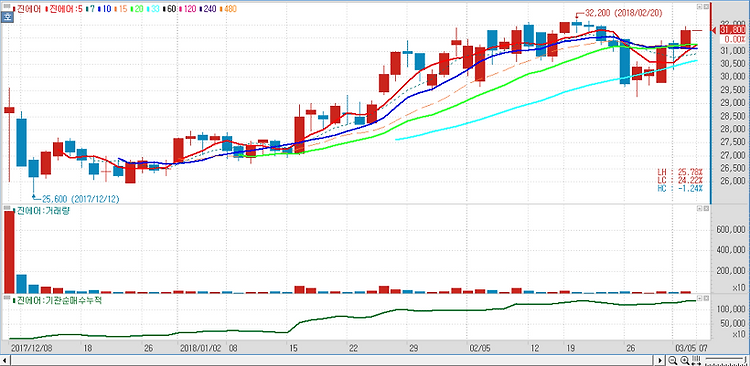Click the 기관순매수누적 panel close icon

point(706,298)
